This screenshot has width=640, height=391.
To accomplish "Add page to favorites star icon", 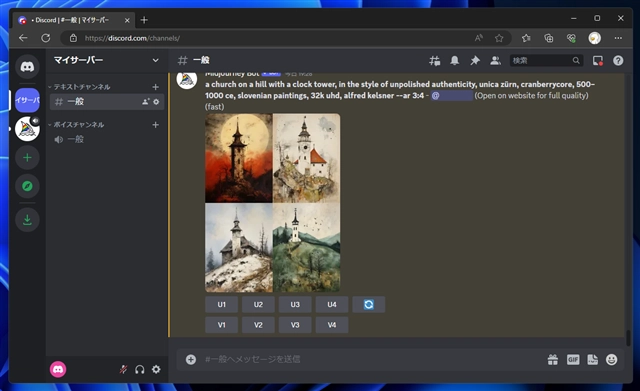I will [499, 38].
